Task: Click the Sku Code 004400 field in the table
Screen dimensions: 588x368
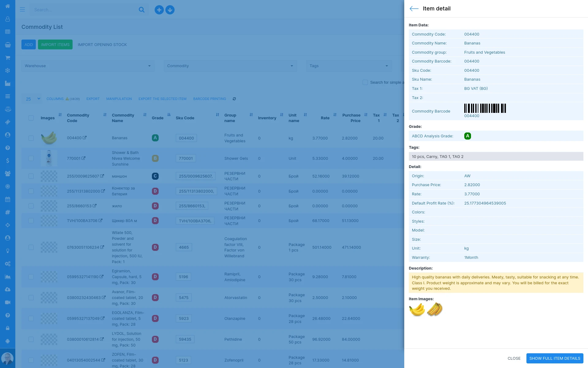Action: tap(186, 138)
